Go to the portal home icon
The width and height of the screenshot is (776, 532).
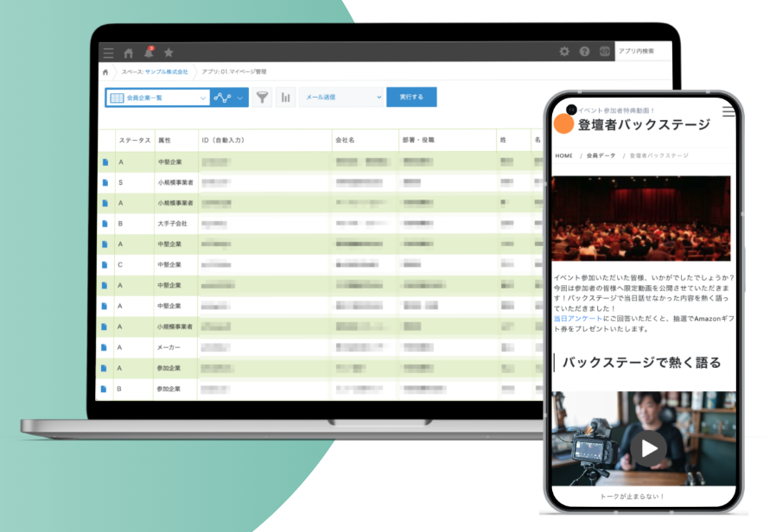click(x=128, y=53)
